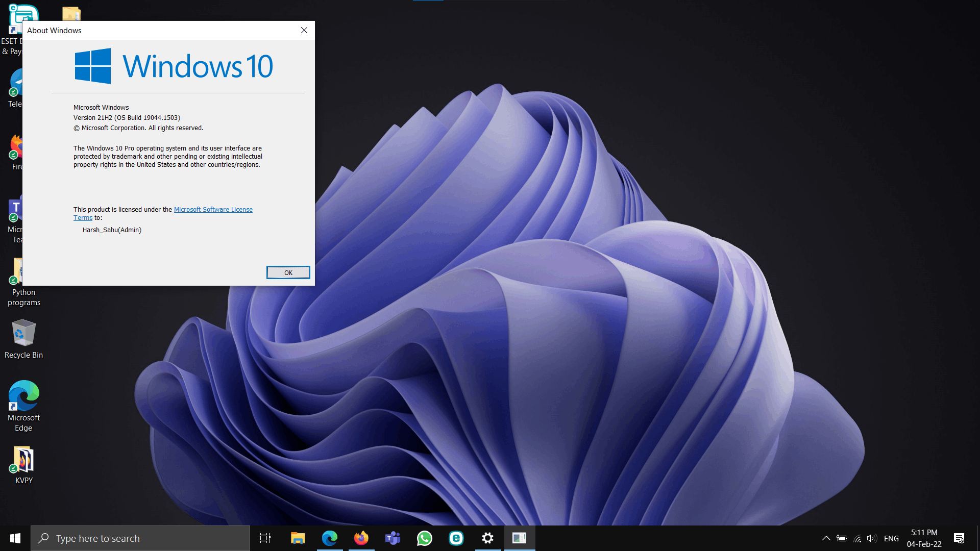Screen dimensions: 980x551
Task: Launch Microsoft Teams from taskbar
Action: click(393, 538)
